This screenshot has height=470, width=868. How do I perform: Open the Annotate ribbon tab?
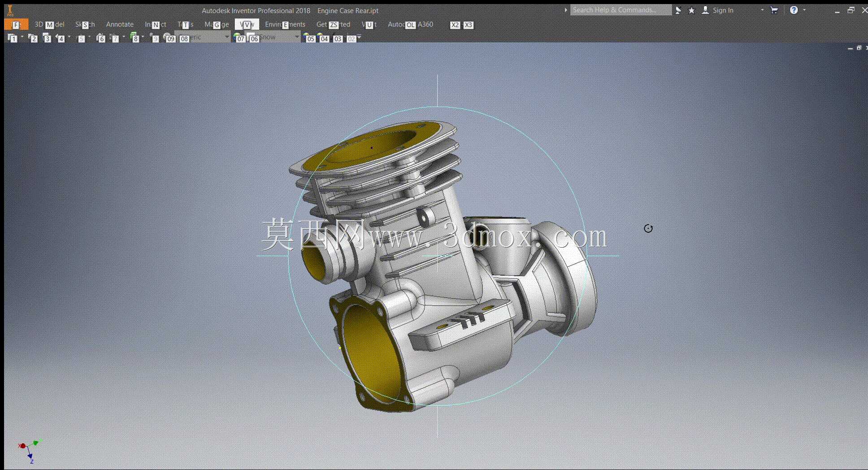pos(120,24)
